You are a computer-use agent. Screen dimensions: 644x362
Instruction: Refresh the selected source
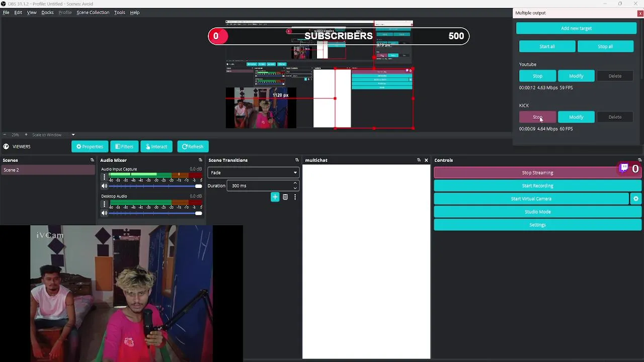pyautogui.click(x=193, y=146)
